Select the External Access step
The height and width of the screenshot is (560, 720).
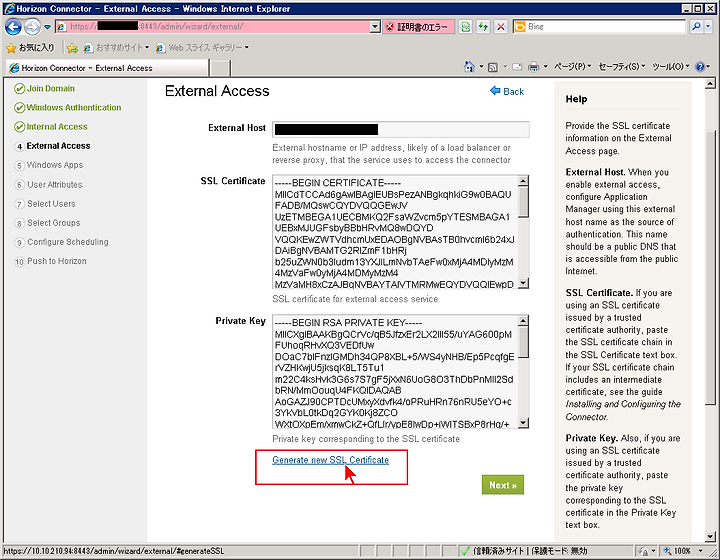(x=52, y=146)
